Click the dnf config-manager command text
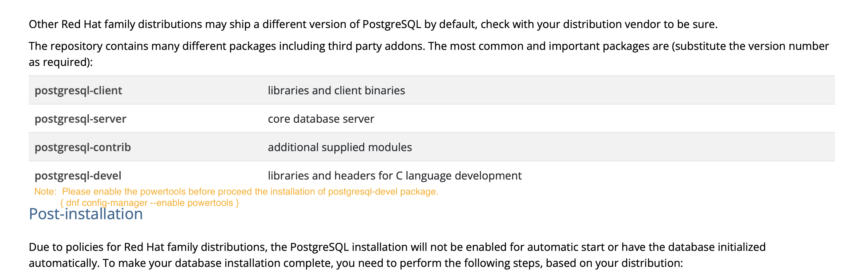This screenshot has width=868, height=276. (149, 203)
